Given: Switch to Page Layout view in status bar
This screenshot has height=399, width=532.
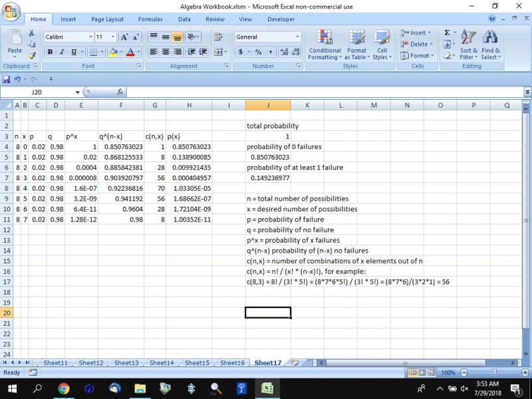Looking at the screenshot, I should click(x=422, y=372).
